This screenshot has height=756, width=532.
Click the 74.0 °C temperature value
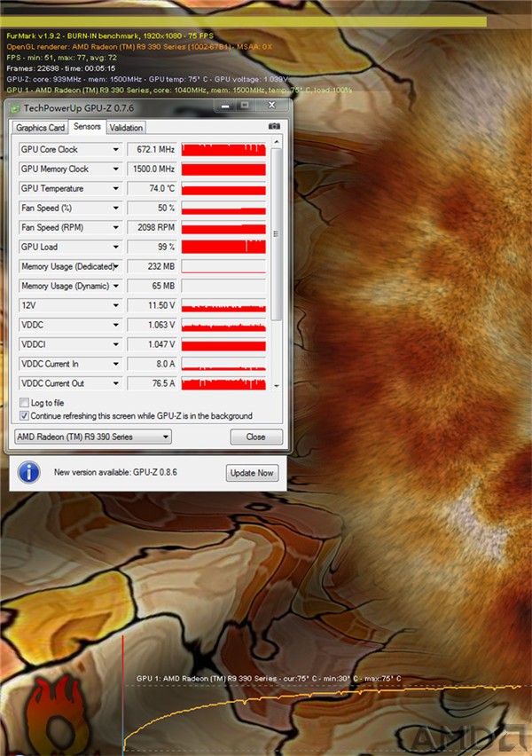[152, 188]
